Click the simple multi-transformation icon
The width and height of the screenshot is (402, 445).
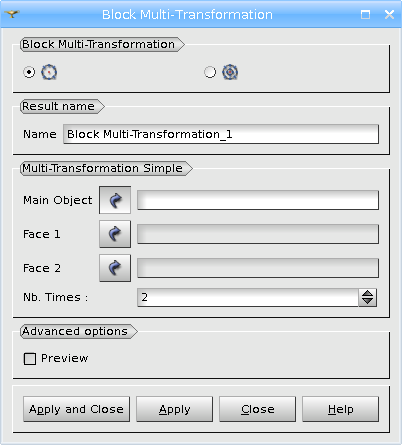pos(49,72)
